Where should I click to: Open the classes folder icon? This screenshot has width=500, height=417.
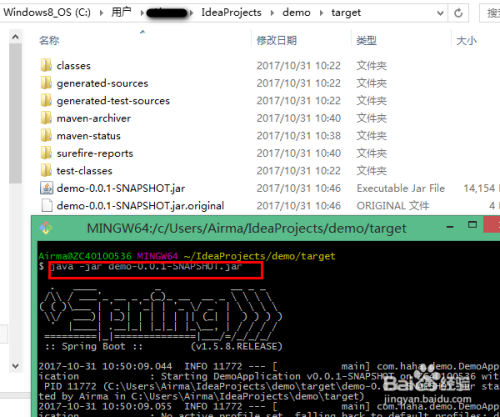pyautogui.click(x=46, y=65)
